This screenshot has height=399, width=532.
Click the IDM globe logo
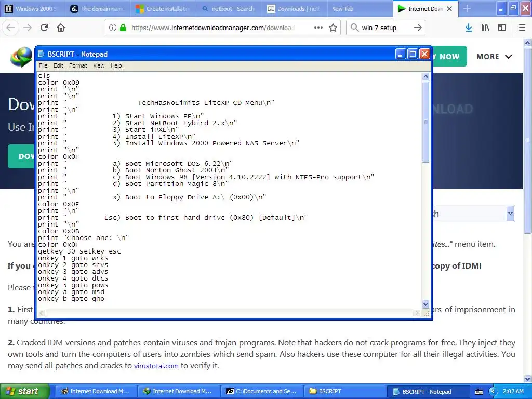(x=21, y=56)
